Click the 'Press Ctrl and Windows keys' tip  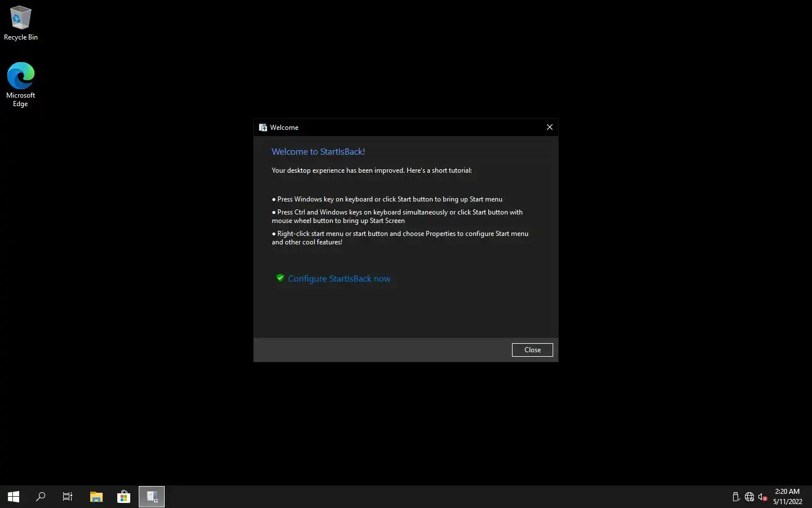click(x=398, y=216)
